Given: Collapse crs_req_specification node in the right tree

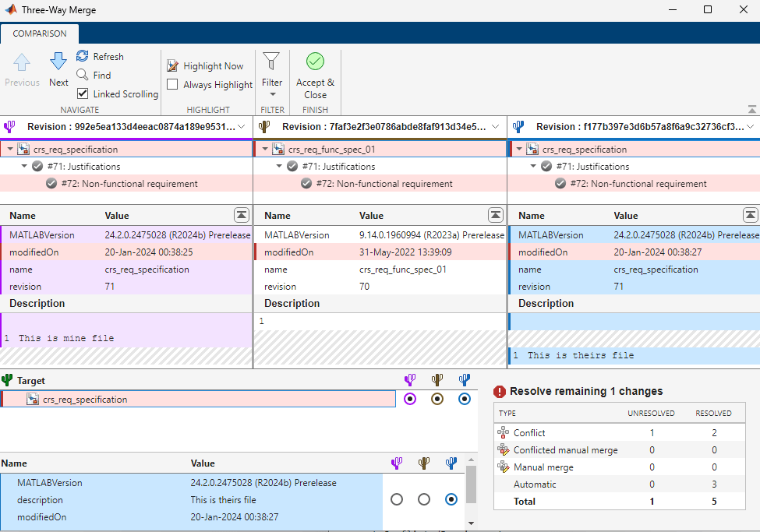Looking at the screenshot, I should [518, 150].
